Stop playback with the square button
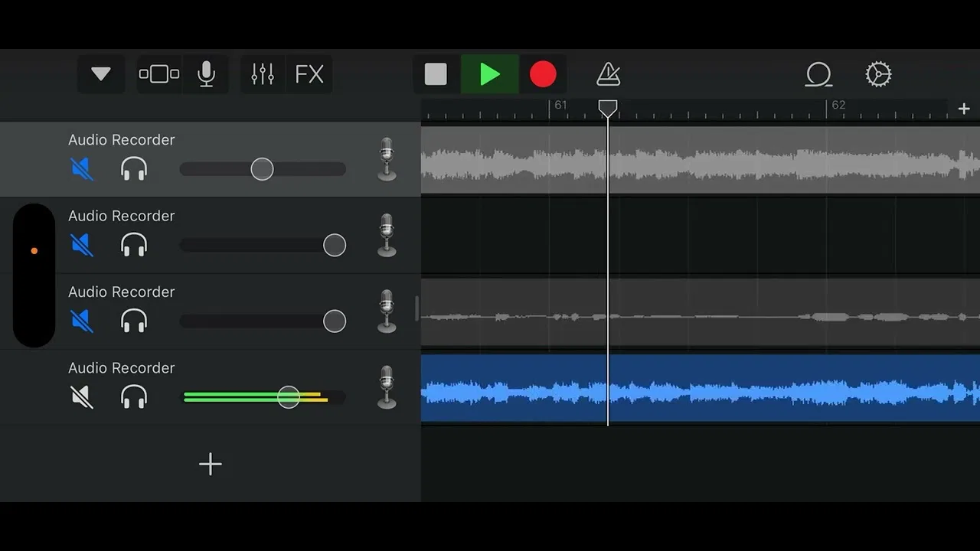The height and width of the screenshot is (551, 980). [436, 74]
